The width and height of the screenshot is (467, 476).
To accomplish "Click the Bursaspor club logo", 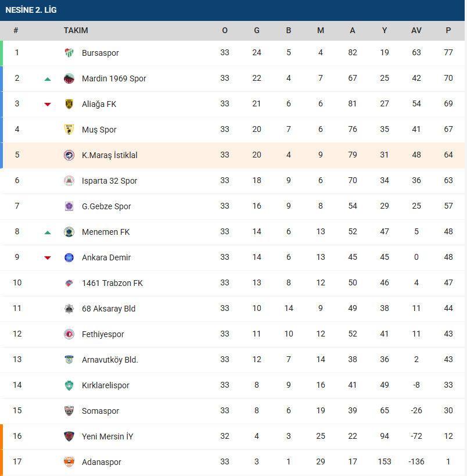I will pyautogui.click(x=69, y=53).
